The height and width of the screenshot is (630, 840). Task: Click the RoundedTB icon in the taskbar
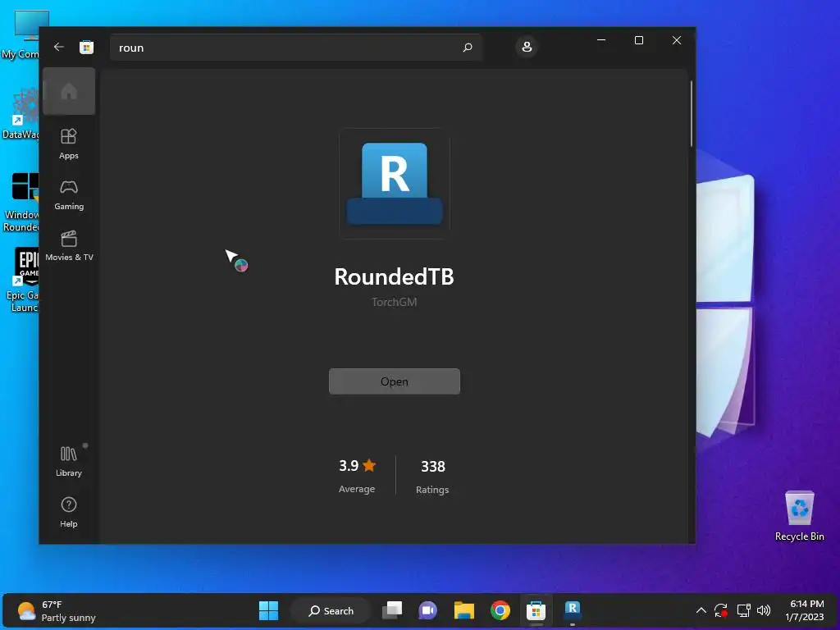[x=572, y=610]
